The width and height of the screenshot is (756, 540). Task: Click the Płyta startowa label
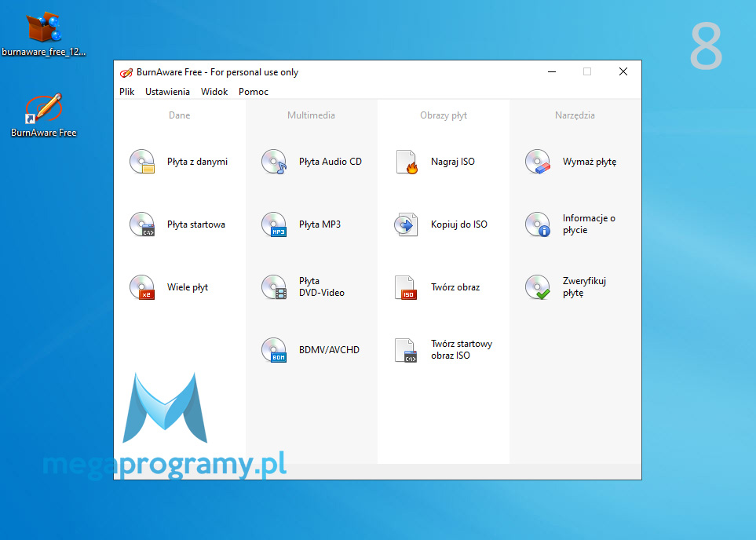[195, 224]
